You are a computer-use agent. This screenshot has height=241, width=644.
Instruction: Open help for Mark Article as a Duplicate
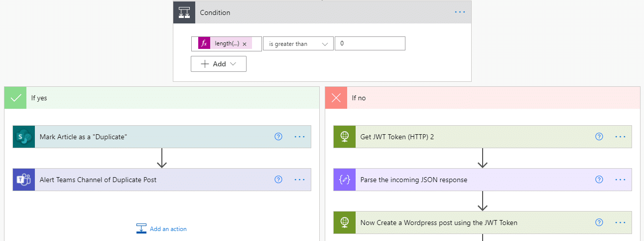[x=278, y=137]
